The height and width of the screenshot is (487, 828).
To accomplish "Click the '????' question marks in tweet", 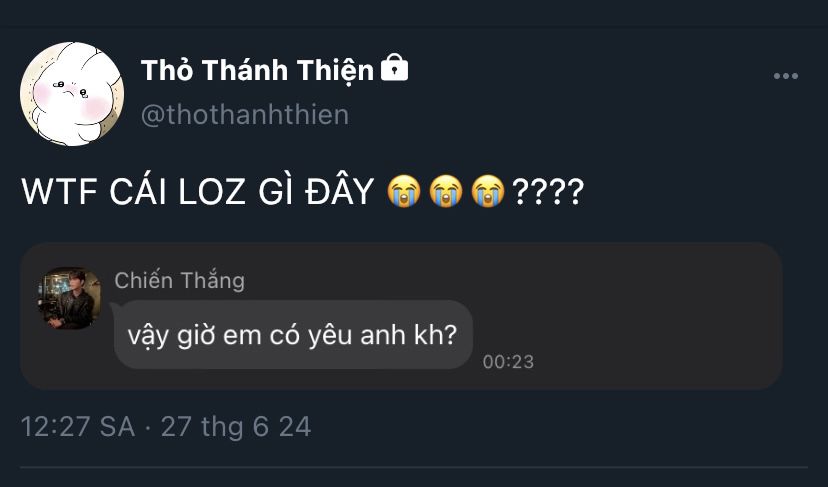I will (x=548, y=191).
